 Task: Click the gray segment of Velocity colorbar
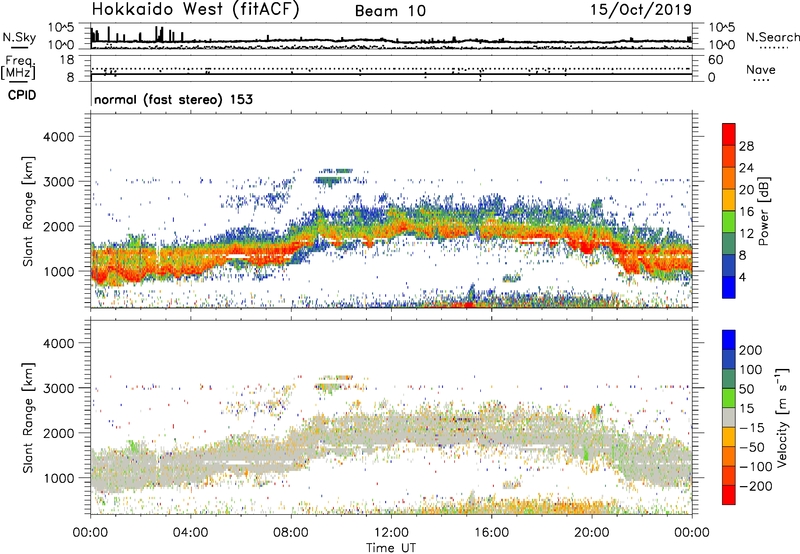(x=729, y=417)
